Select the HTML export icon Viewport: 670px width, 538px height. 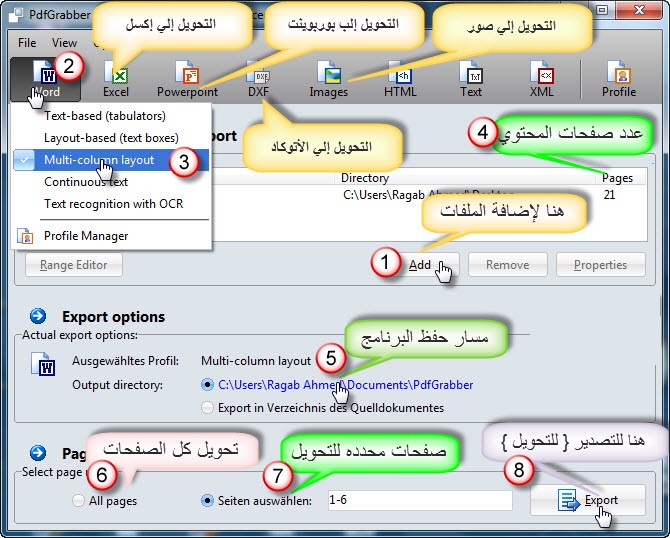tap(400, 79)
